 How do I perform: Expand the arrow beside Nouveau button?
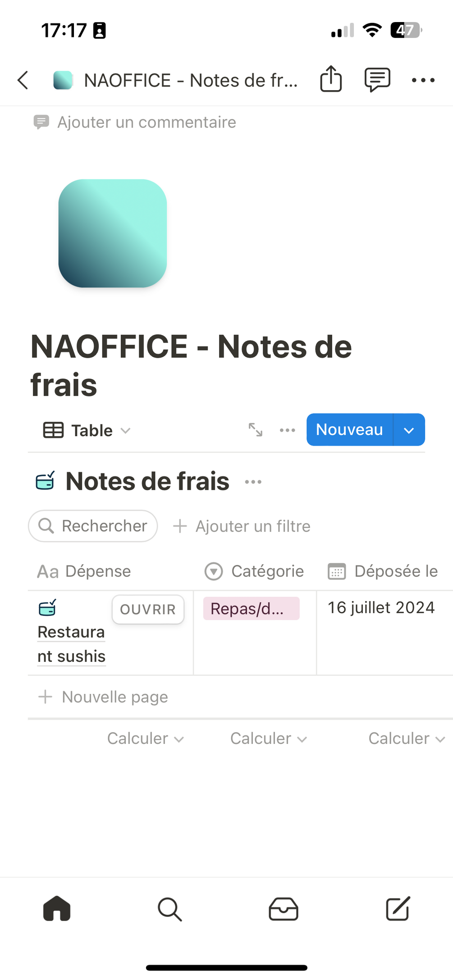[409, 430]
